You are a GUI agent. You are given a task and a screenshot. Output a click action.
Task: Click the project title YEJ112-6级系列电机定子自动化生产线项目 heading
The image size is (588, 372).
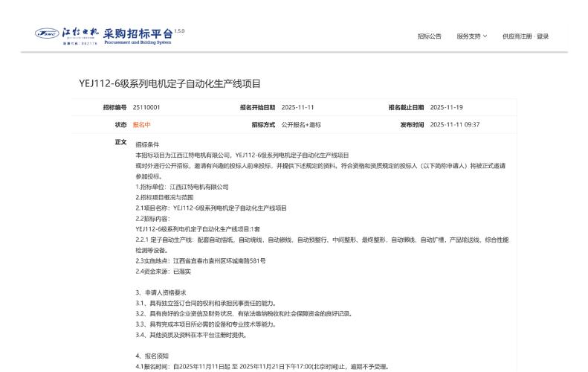point(169,83)
